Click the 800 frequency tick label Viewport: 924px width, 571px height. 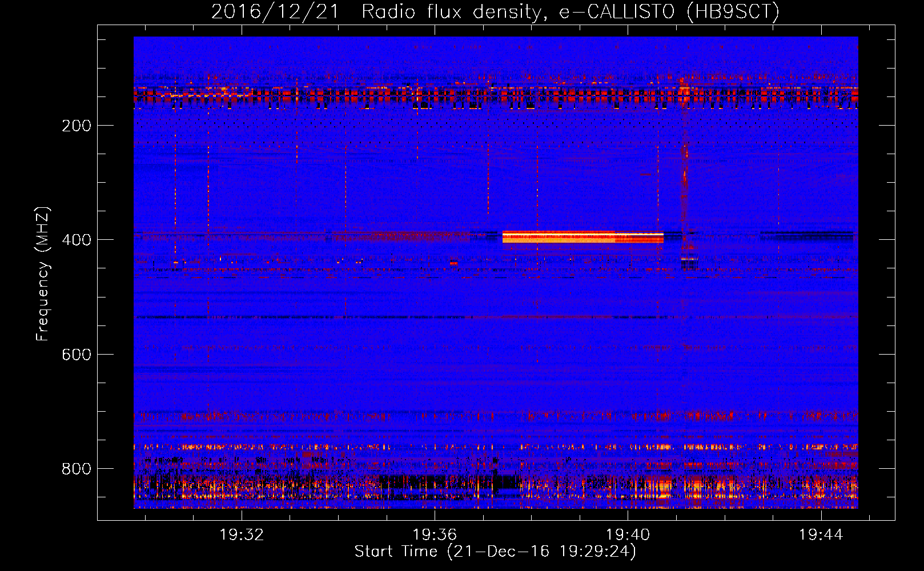[x=77, y=469]
